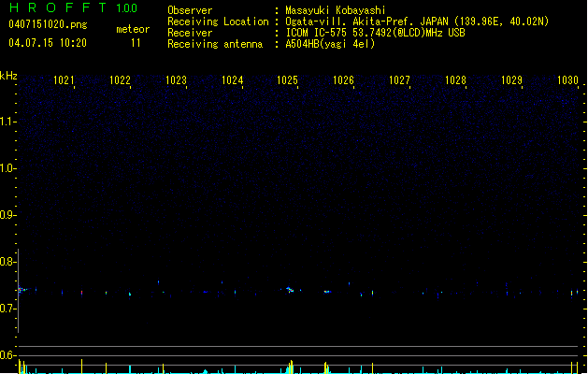Viewport: 588px width, 374px height.
Task: Click time axis tick 1023
Action: pyautogui.click(x=176, y=80)
